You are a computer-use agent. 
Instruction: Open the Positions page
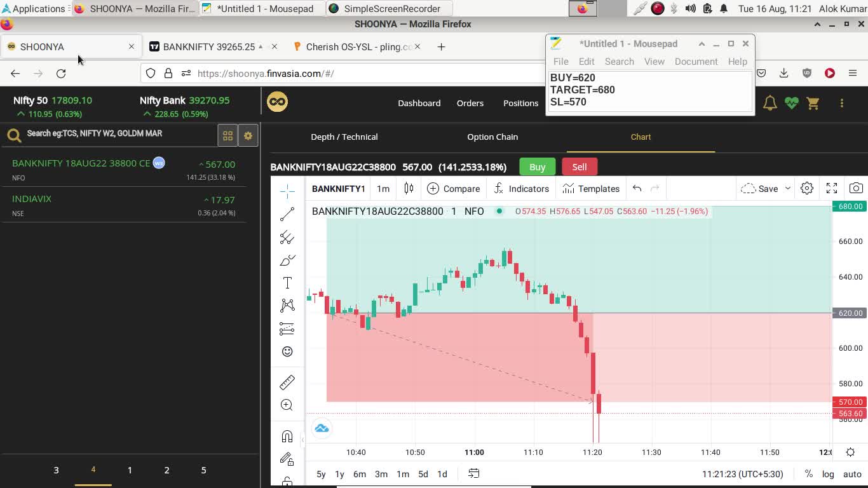click(x=520, y=103)
